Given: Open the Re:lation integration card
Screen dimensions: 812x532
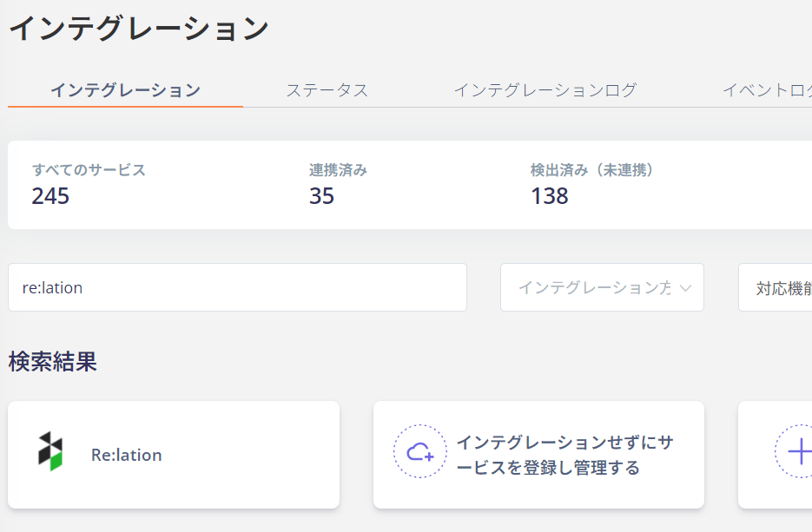Looking at the screenshot, I should coord(174,455).
